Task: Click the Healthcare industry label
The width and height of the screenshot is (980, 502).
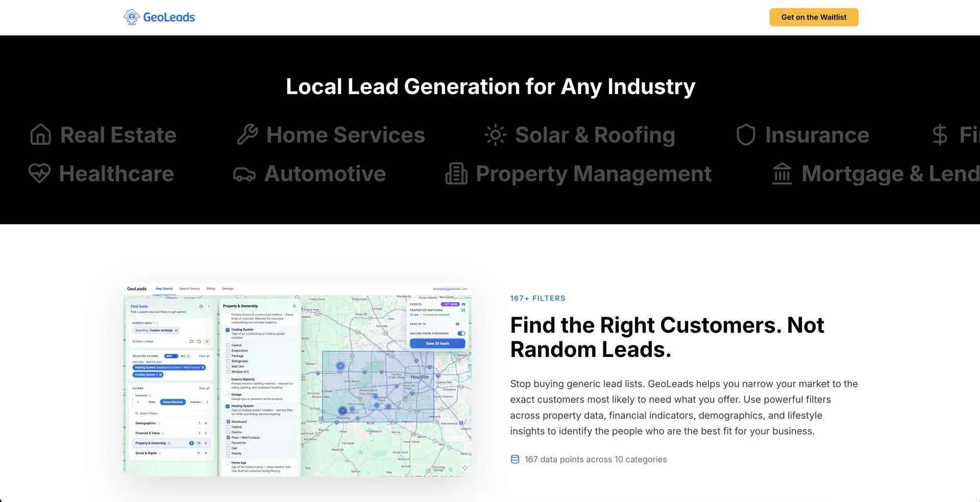Action: pyautogui.click(x=116, y=174)
